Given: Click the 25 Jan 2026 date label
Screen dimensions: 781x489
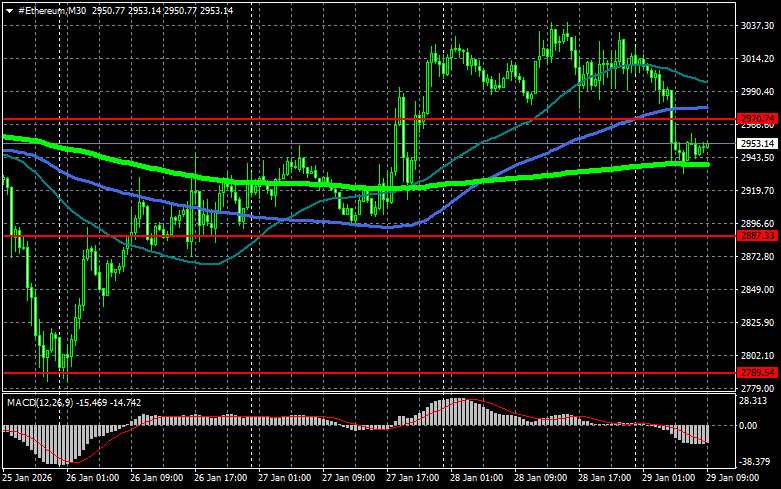Looking at the screenshot, I should point(27,478).
